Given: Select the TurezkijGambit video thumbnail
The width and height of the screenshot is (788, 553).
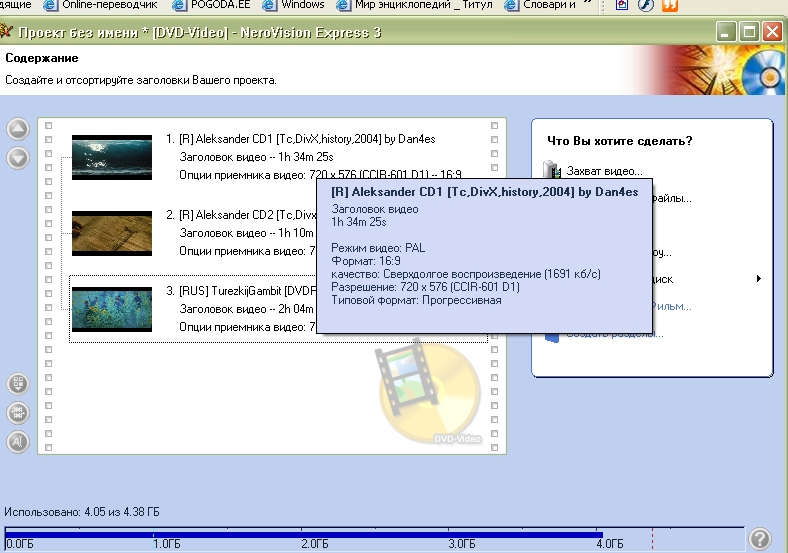Looking at the screenshot, I should pos(112,309).
